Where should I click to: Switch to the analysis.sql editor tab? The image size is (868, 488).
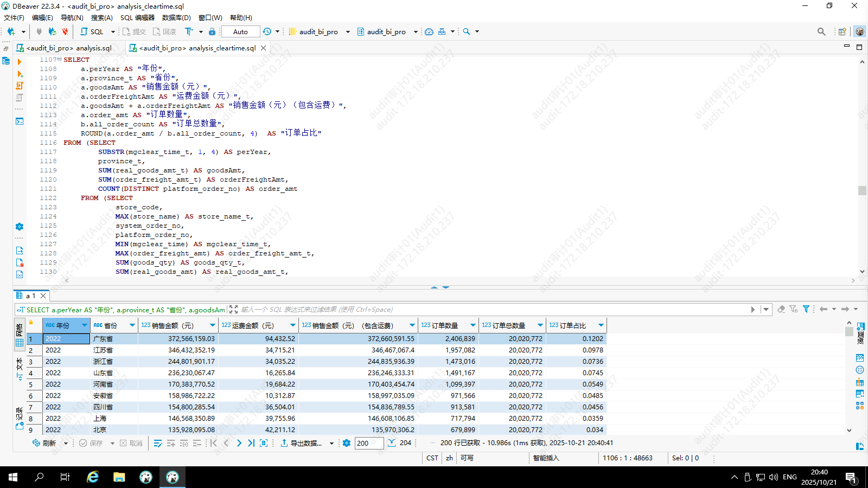pos(69,48)
